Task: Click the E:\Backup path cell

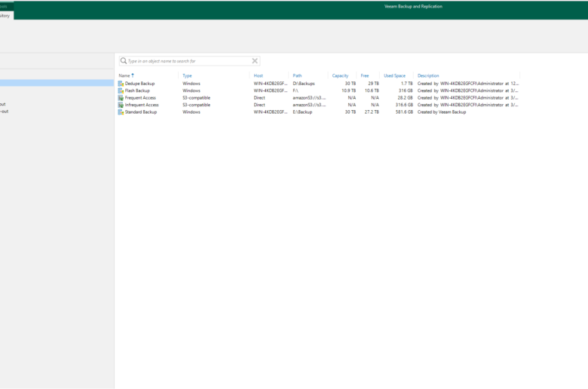Action: (302, 112)
